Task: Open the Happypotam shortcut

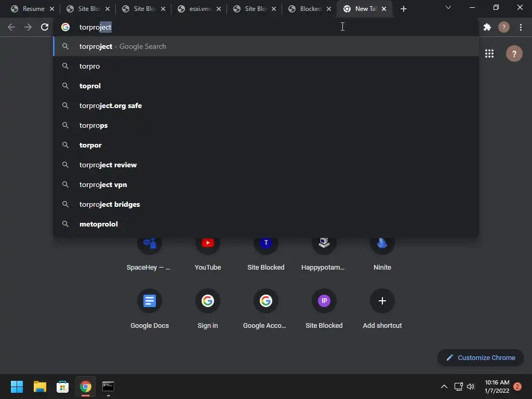Action: (x=324, y=252)
